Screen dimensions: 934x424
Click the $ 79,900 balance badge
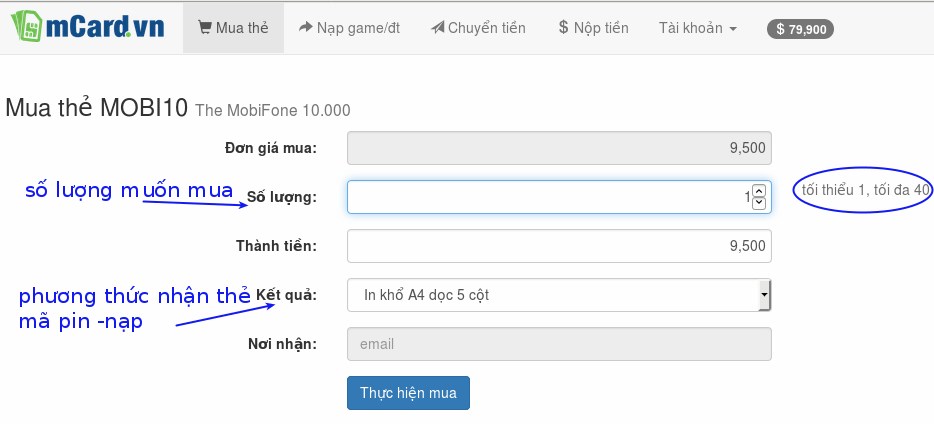[801, 29]
